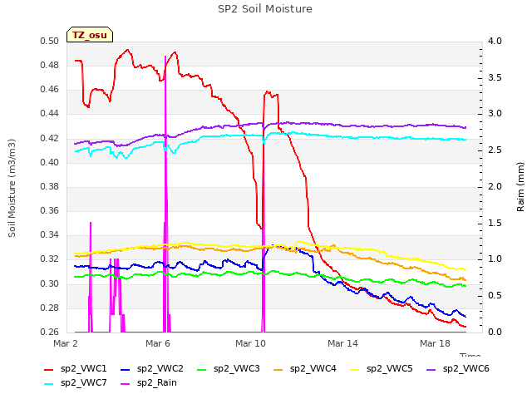Click the 1.0 right axis value
Viewport: 532px width, 399px height.
(x=495, y=259)
